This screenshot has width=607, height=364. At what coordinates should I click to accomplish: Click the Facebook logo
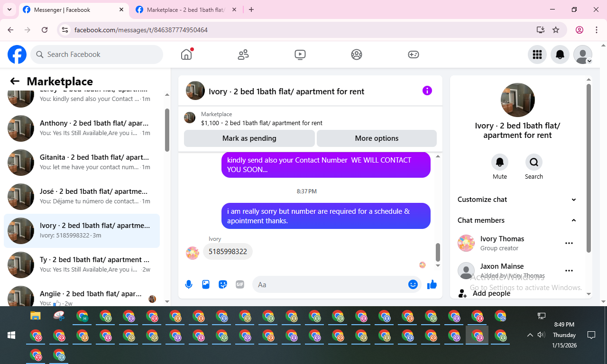17,55
